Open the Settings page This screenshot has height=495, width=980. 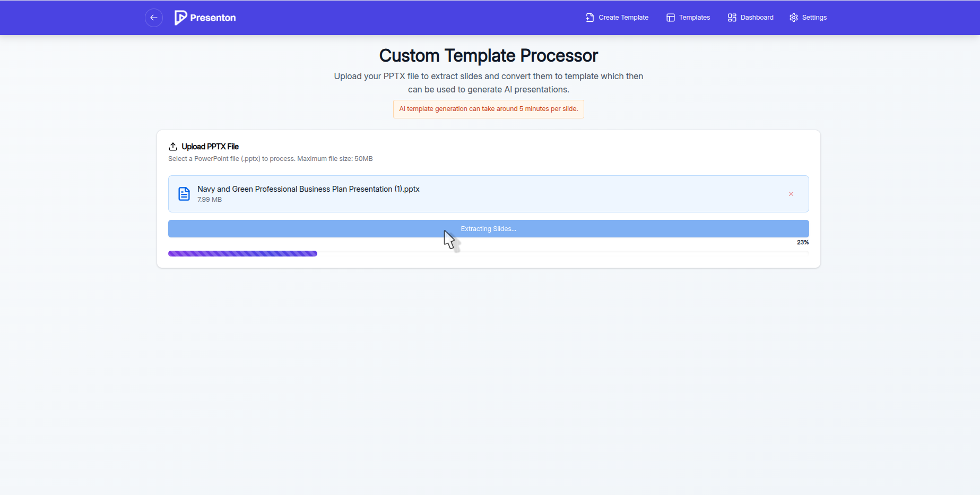click(x=814, y=17)
